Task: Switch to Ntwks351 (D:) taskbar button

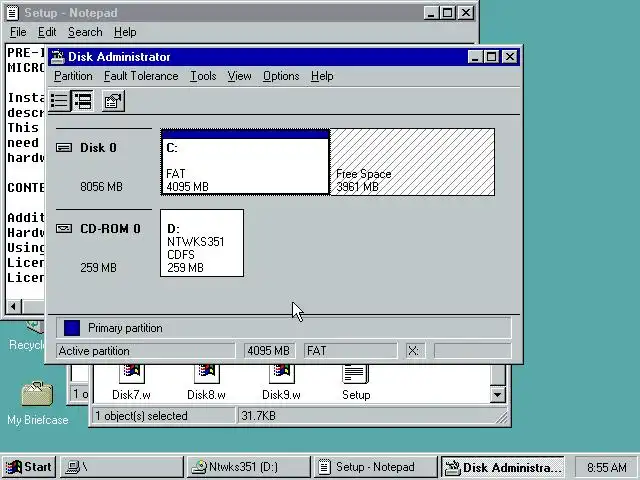Action: click(x=249, y=467)
